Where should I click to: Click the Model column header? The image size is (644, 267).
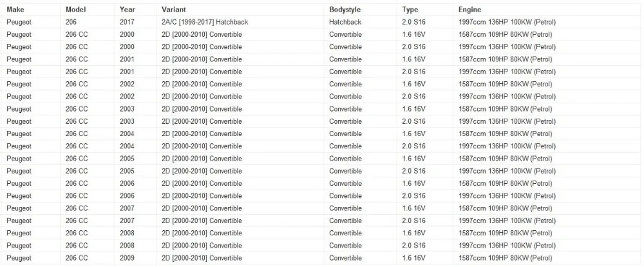click(75, 10)
